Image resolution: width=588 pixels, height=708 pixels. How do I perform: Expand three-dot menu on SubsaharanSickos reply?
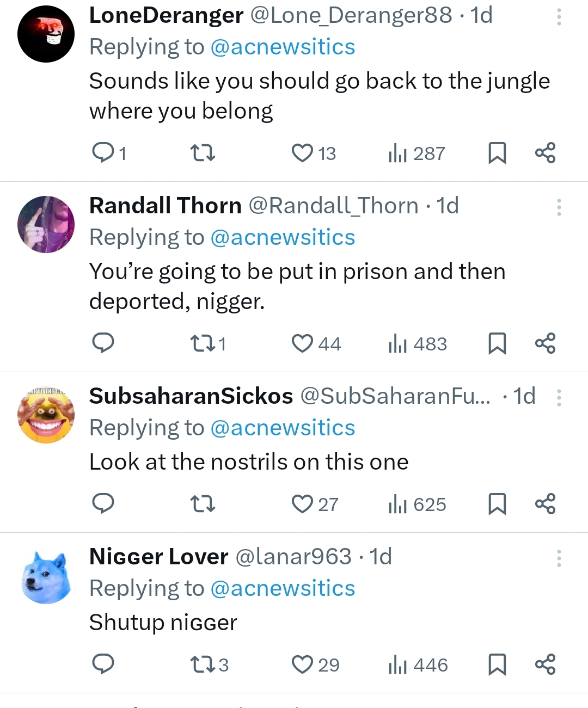[559, 398]
